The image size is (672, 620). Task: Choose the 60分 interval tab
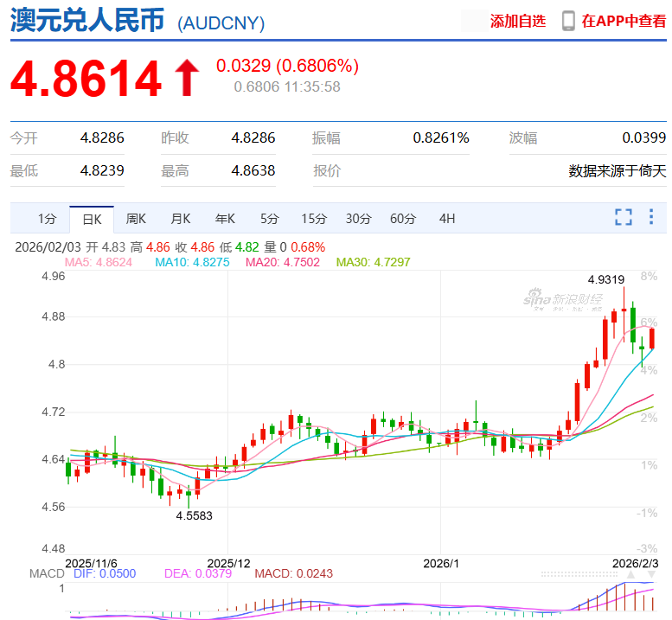coord(402,219)
